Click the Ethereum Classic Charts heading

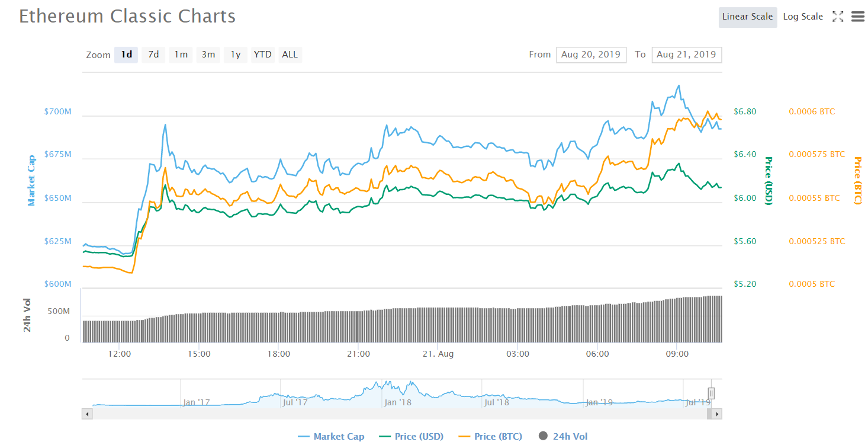click(127, 17)
